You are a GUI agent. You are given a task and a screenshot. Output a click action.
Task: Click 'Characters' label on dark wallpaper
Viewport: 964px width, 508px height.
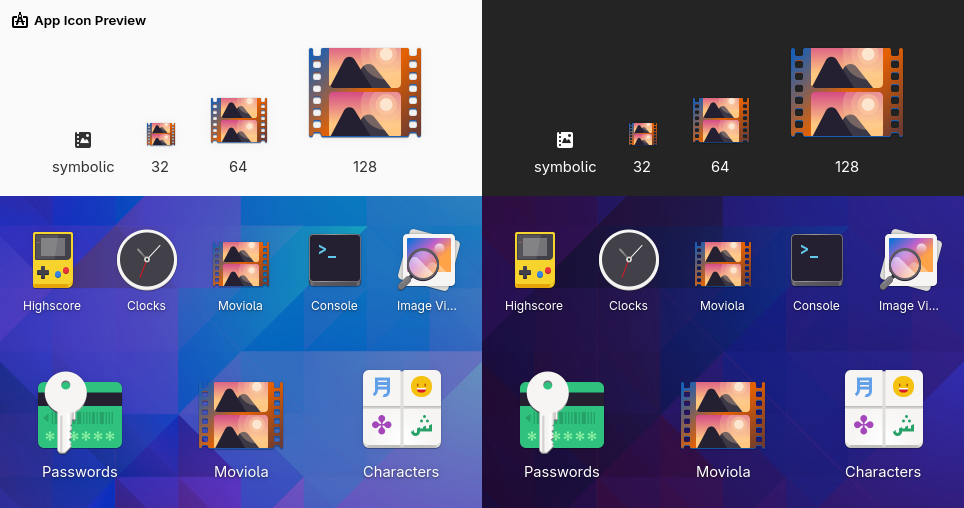click(883, 472)
